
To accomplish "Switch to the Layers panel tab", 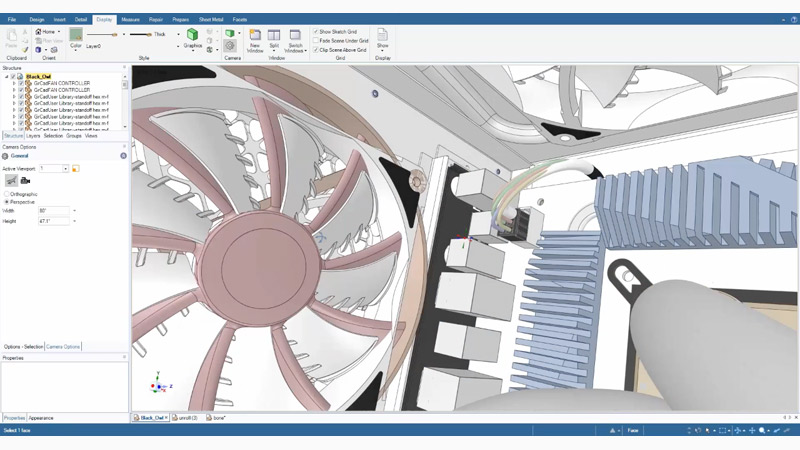I will click(33, 135).
